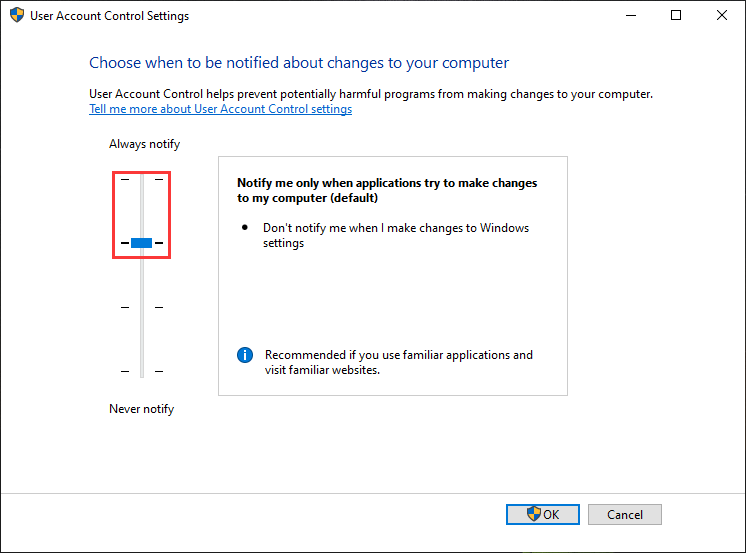
Task: Click the slider notch just below the thumb
Action: (141, 307)
